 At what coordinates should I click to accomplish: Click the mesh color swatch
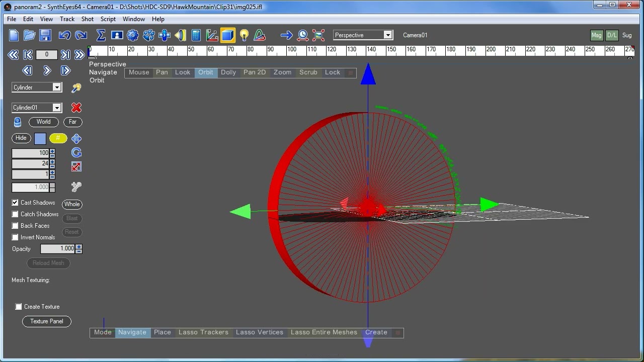pos(40,139)
